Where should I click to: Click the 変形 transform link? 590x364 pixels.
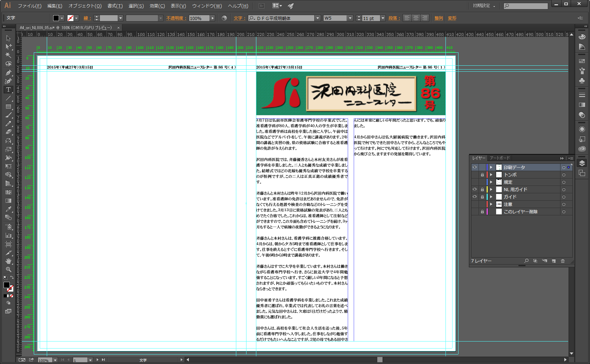[452, 18]
